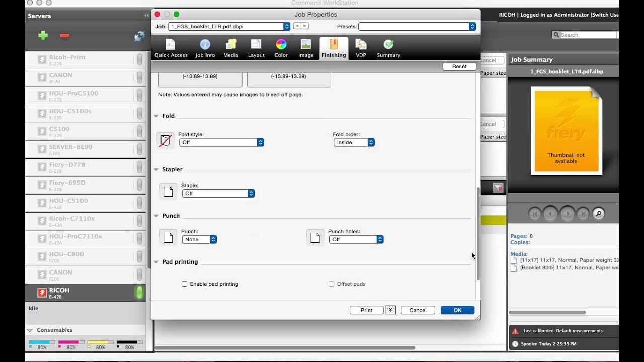Show previous page in Job Summary preview

click(550, 214)
